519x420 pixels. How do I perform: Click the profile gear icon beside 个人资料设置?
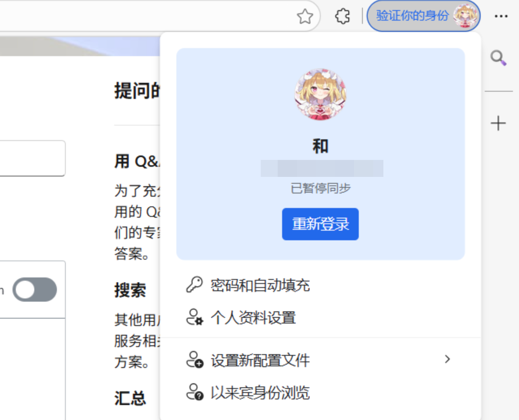(195, 318)
